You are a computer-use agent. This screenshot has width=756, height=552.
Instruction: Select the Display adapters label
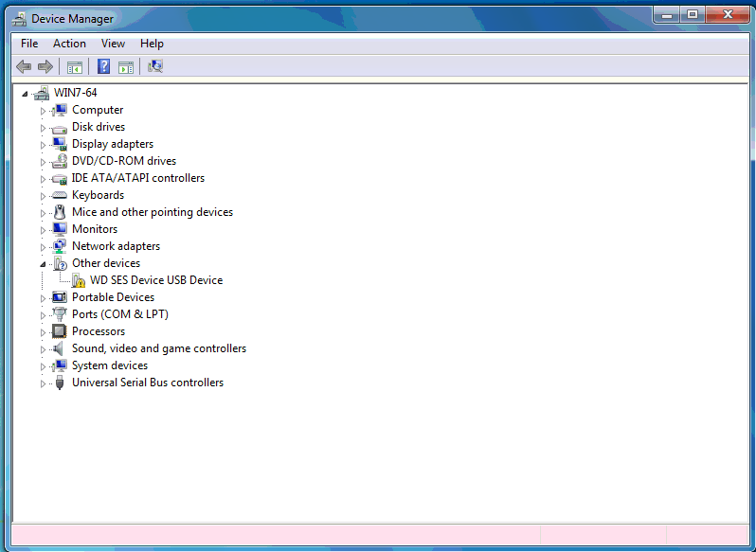(x=113, y=144)
